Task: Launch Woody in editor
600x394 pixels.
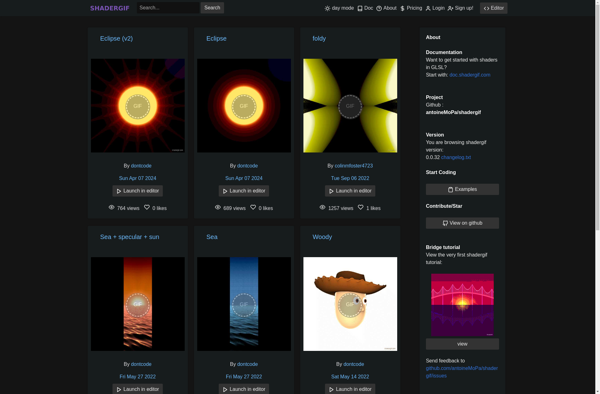Action: (350, 389)
